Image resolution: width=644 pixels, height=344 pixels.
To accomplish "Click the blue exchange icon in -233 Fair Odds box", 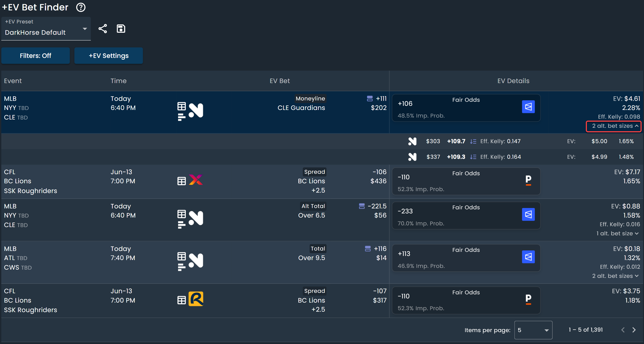I will point(528,215).
